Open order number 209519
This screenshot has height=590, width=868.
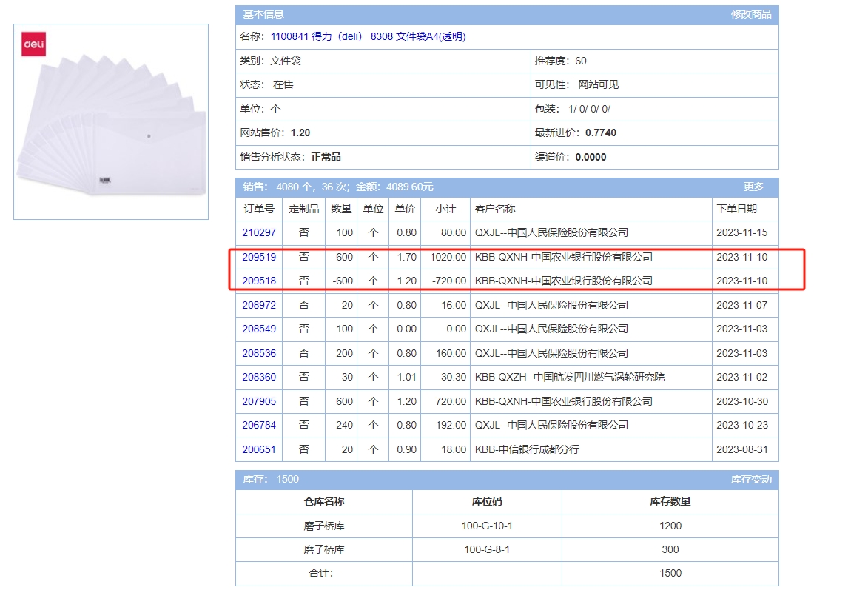coord(258,257)
